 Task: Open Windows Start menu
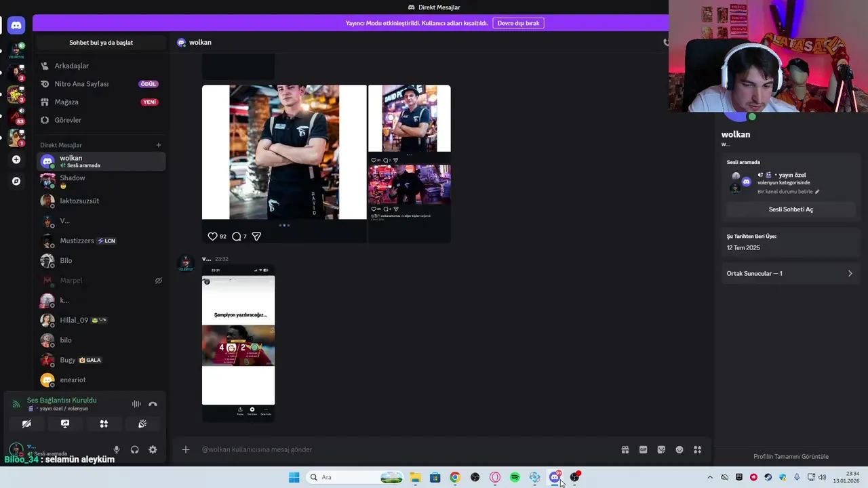[x=294, y=477]
